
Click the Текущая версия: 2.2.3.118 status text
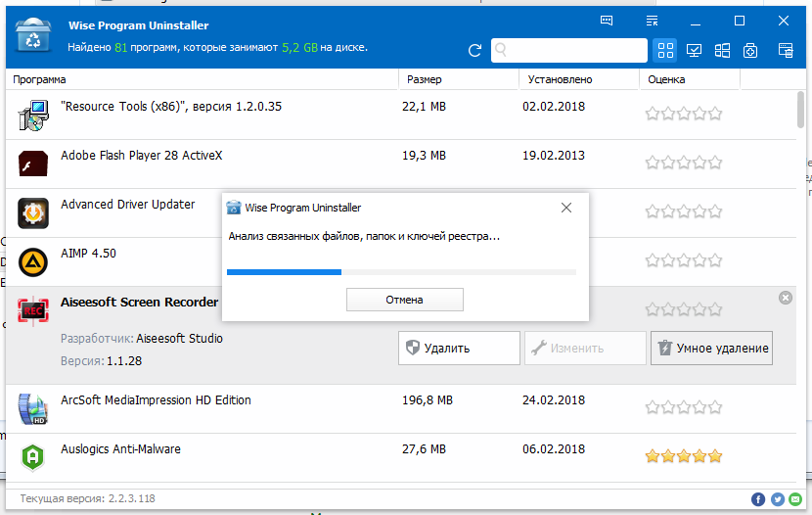pos(87,498)
